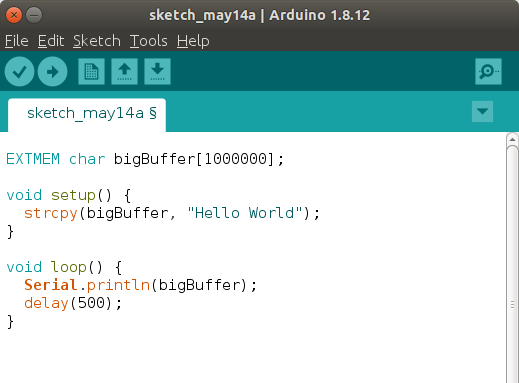Click the Serial keyword
The image size is (519, 383).
51,285
